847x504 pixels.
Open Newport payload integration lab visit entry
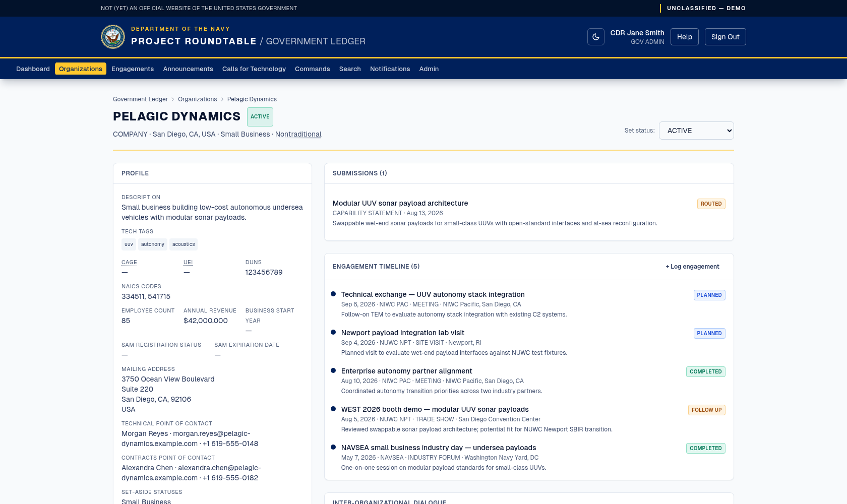pos(402,333)
